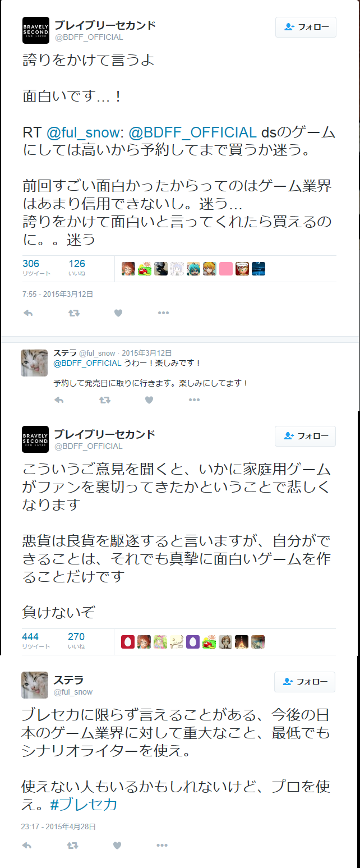Follow ブレイブリーセカンド from the top tweet
The height and width of the screenshot is (868, 360).
click(306, 27)
